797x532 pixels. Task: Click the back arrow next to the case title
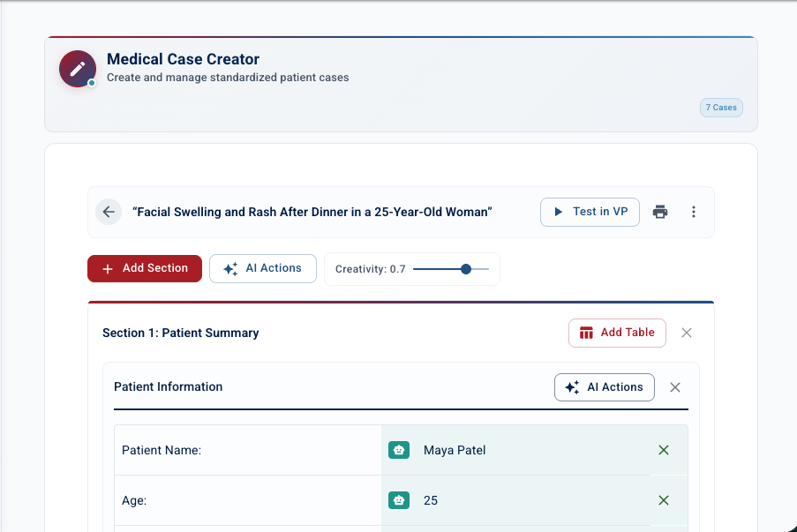(x=108, y=212)
